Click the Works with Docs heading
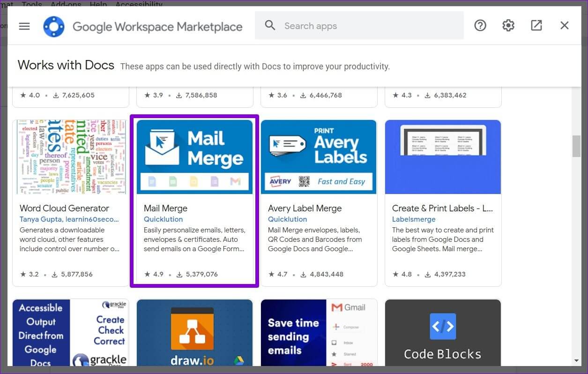Screen dimensions: 588x374 [66, 65]
